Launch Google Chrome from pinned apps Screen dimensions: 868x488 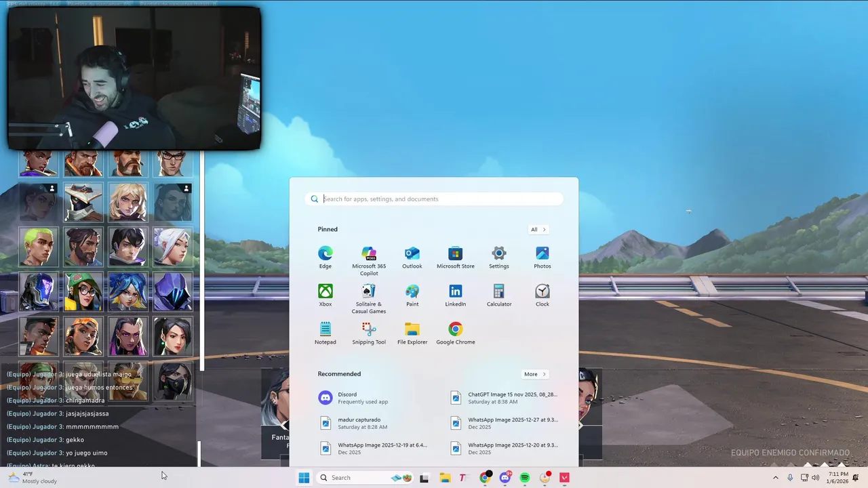[456, 333]
